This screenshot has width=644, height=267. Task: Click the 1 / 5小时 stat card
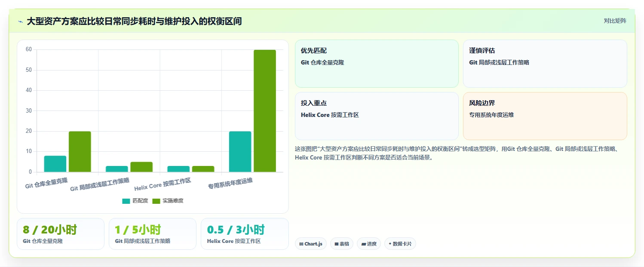coord(153,234)
